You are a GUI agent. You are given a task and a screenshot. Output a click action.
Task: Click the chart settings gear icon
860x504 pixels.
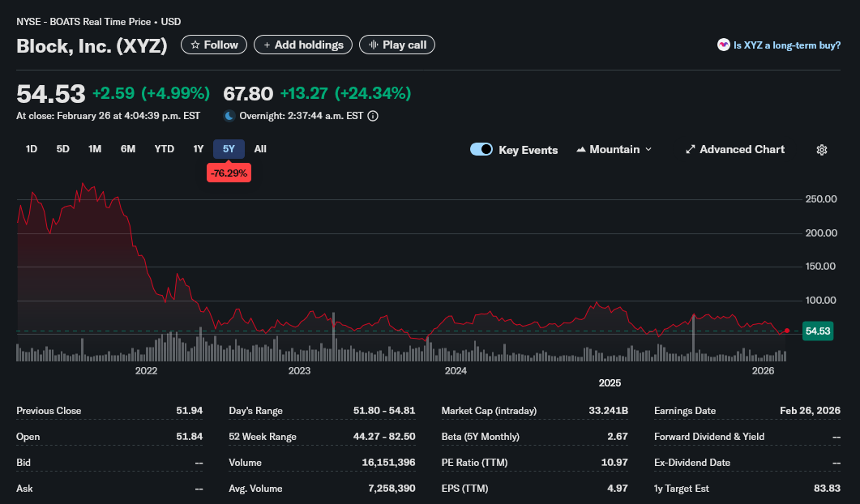pyautogui.click(x=821, y=150)
